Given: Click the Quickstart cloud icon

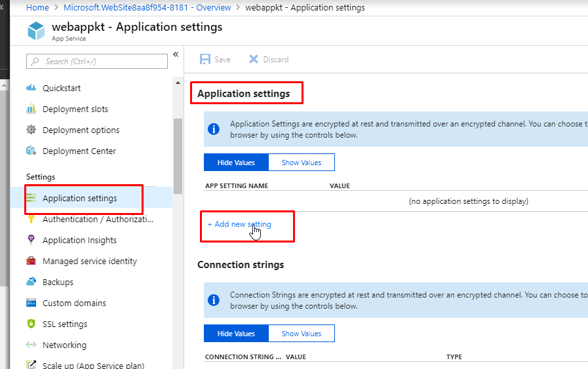Looking at the screenshot, I should click(31, 88).
